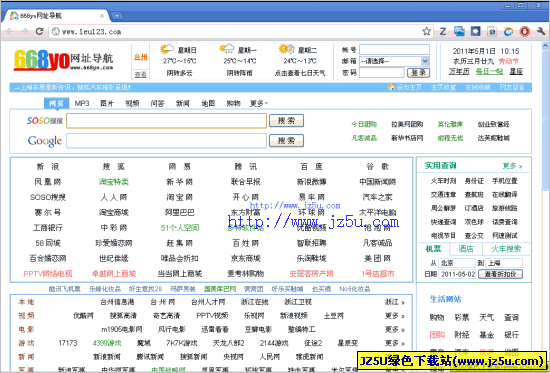This screenshot has width=550, height=373.
Task: Close the 668yo tab
Action: pos(102,16)
